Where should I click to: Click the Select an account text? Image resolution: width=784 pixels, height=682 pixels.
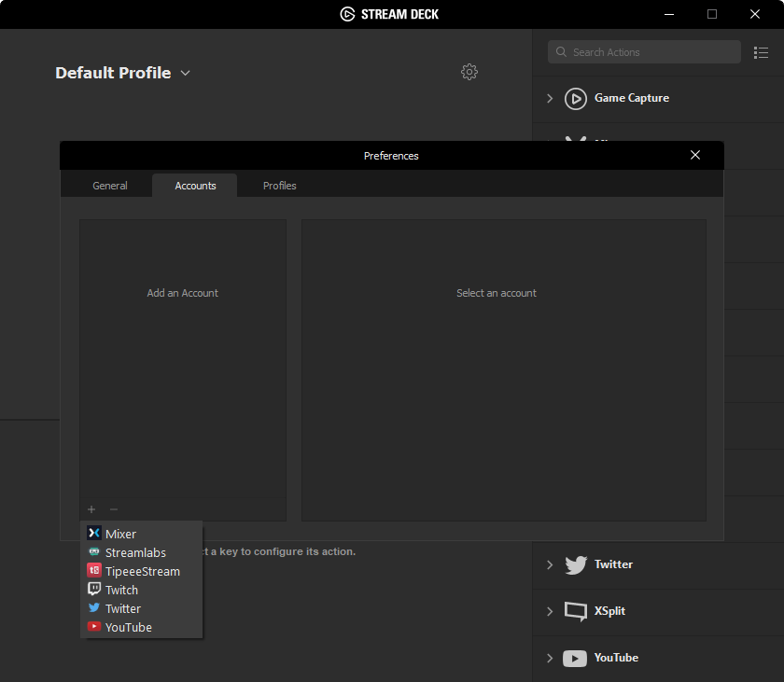pos(496,293)
